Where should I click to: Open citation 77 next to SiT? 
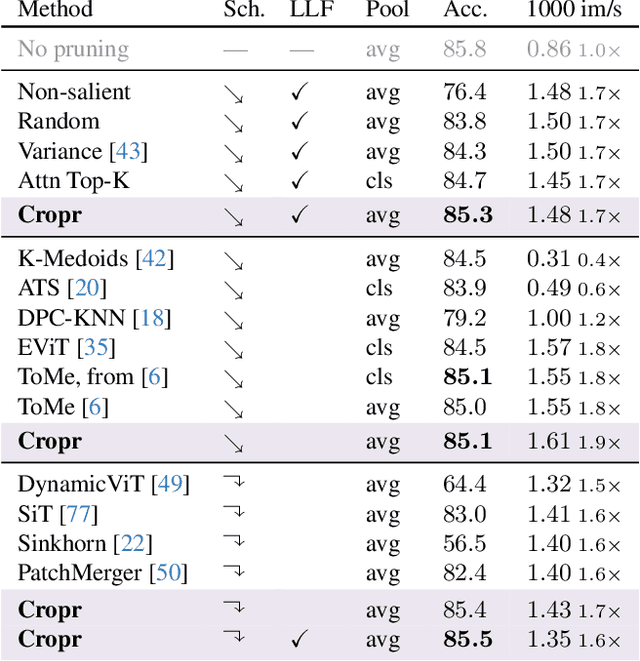(x=73, y=514)
